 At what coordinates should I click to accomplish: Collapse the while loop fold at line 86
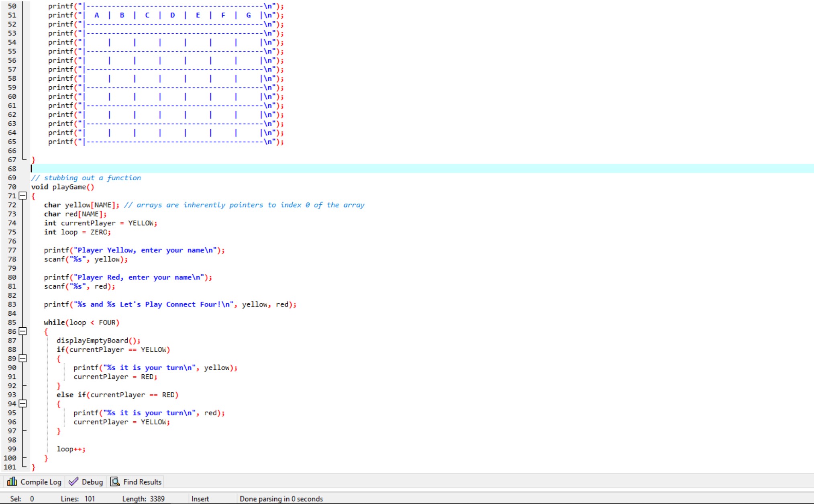(23, 332)
